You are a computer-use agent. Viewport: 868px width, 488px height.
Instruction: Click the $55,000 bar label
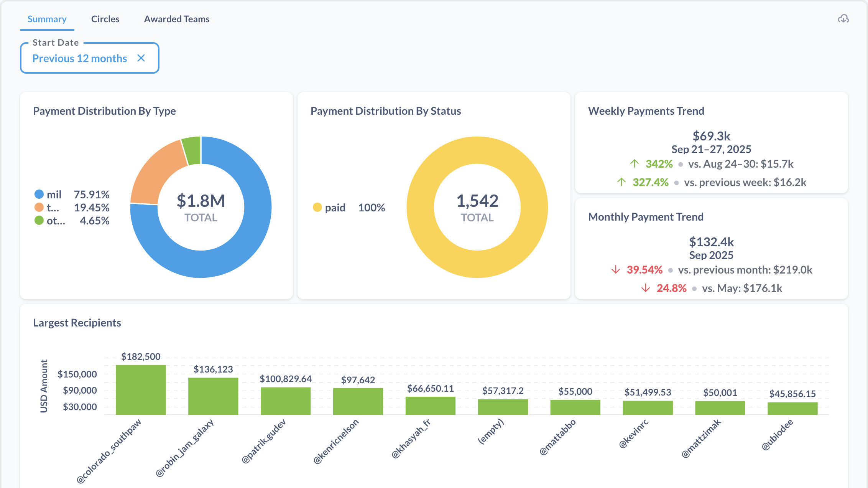(x=575, y=391)
